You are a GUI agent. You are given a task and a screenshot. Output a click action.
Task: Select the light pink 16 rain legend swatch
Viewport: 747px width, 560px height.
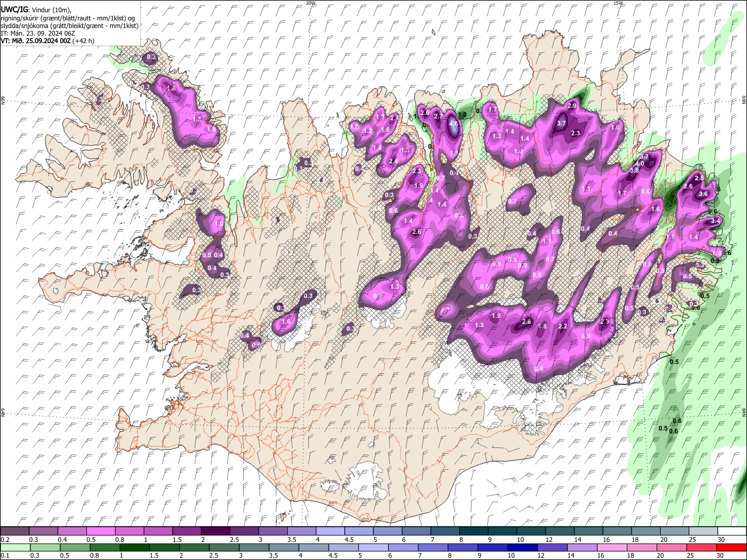612,547
